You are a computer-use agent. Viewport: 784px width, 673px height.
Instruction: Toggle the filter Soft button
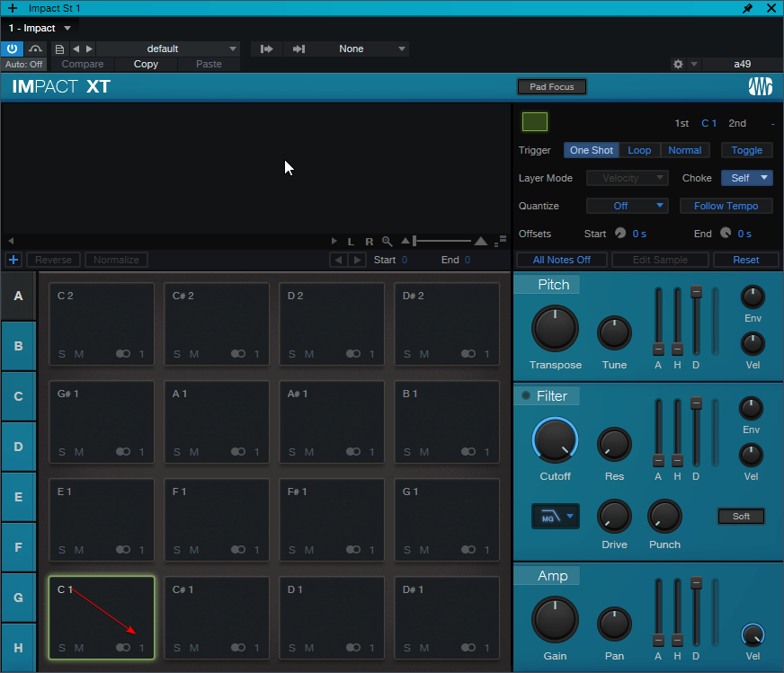click(x=741, y=516)
